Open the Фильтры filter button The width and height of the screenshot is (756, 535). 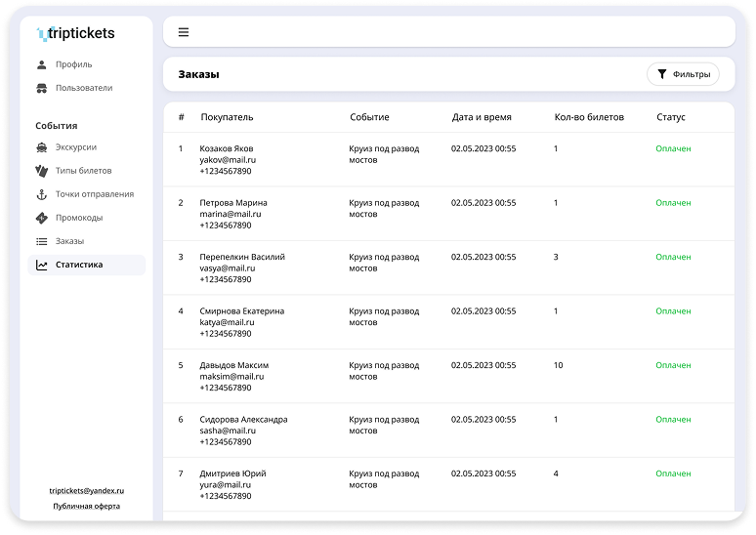pyautogui.click(x=683, y=74)
